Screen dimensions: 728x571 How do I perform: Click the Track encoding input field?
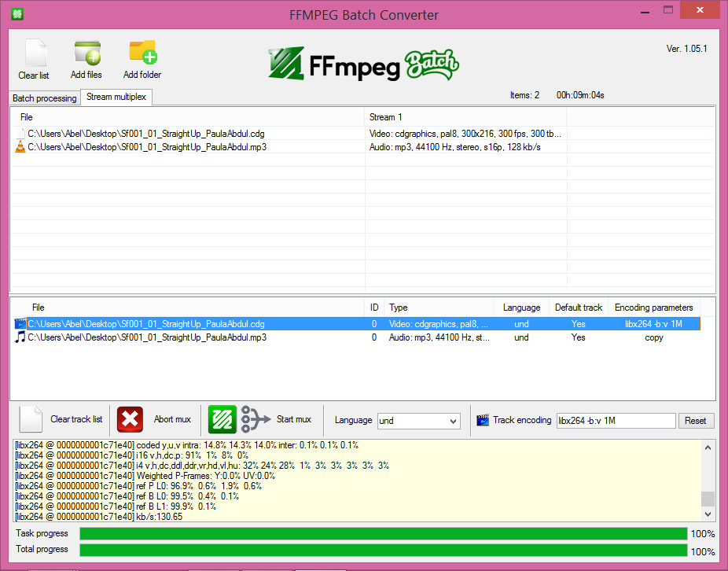(616, 421)
